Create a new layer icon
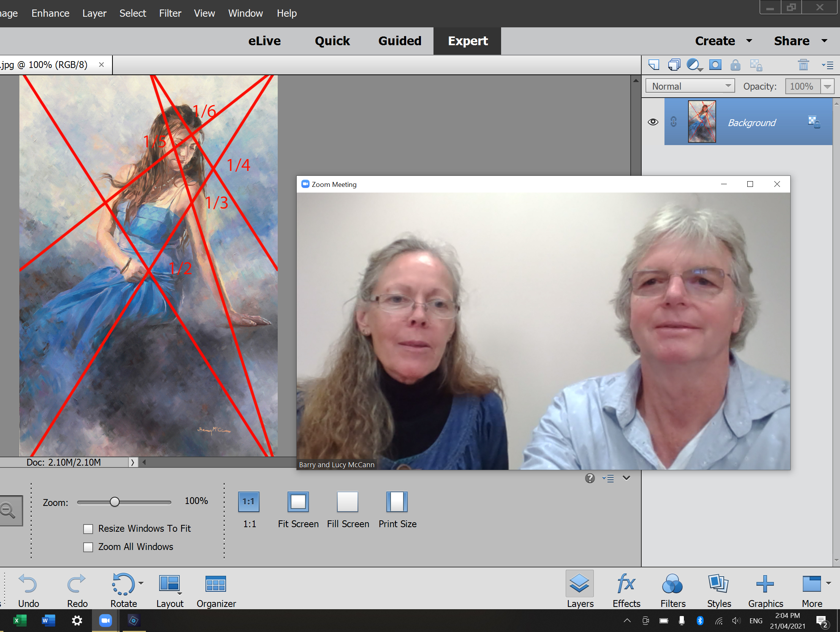 (653, 65)
